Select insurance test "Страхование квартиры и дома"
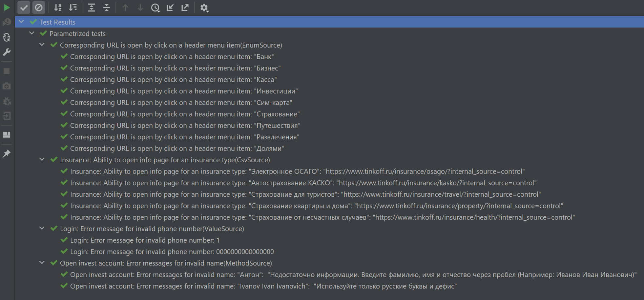This screenshot has width=644, height=300. pos(316,206)
